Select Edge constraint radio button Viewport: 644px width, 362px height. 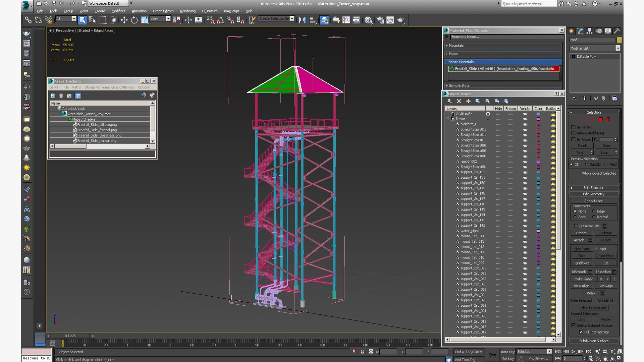tap(594, 211)
